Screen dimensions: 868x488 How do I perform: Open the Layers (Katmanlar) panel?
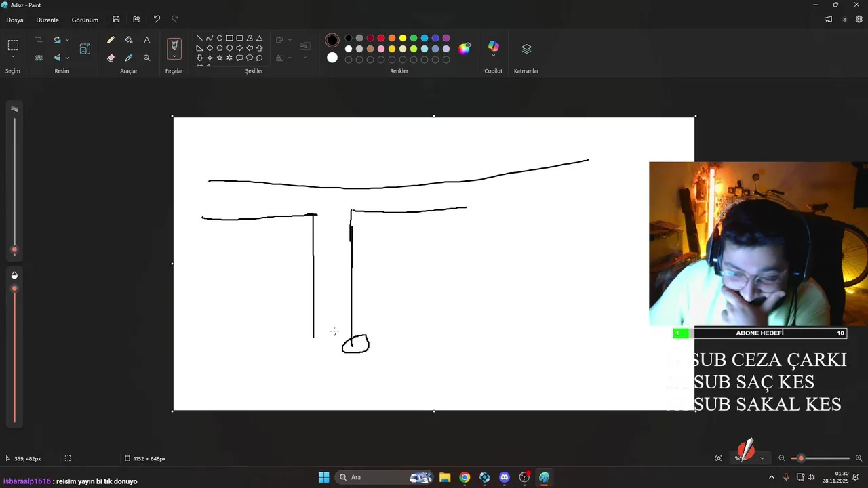[x=526, y=49]
